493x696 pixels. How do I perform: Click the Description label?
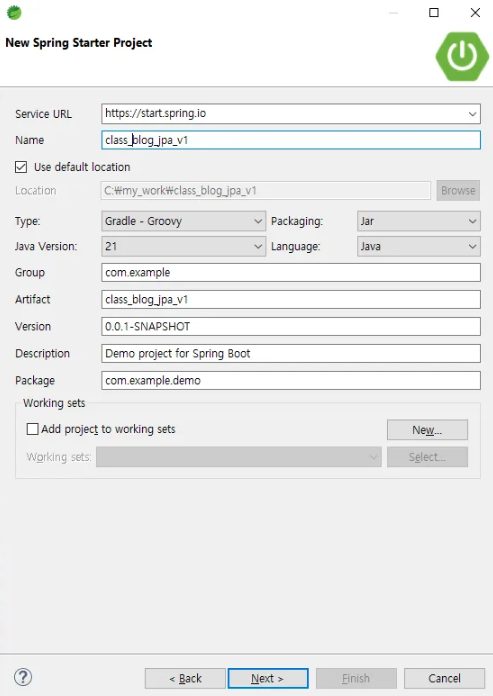click(42, 354)
